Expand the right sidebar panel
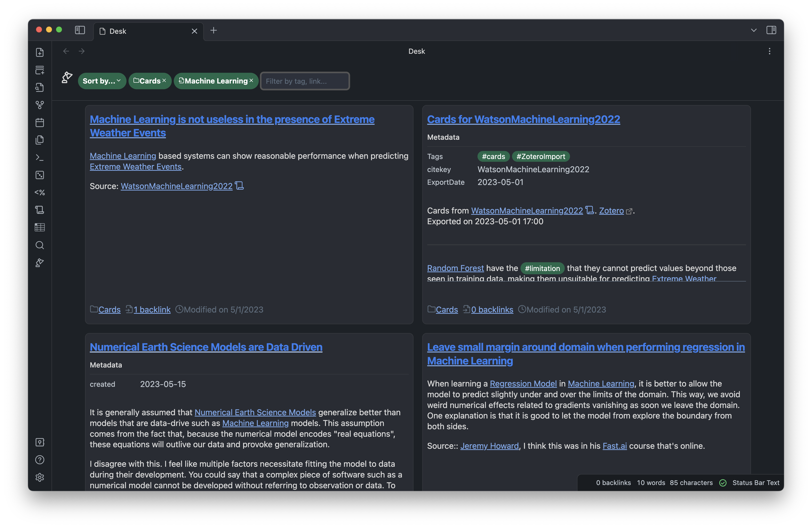The height and width of the screenshot is (528, 812). coord(771,30)
